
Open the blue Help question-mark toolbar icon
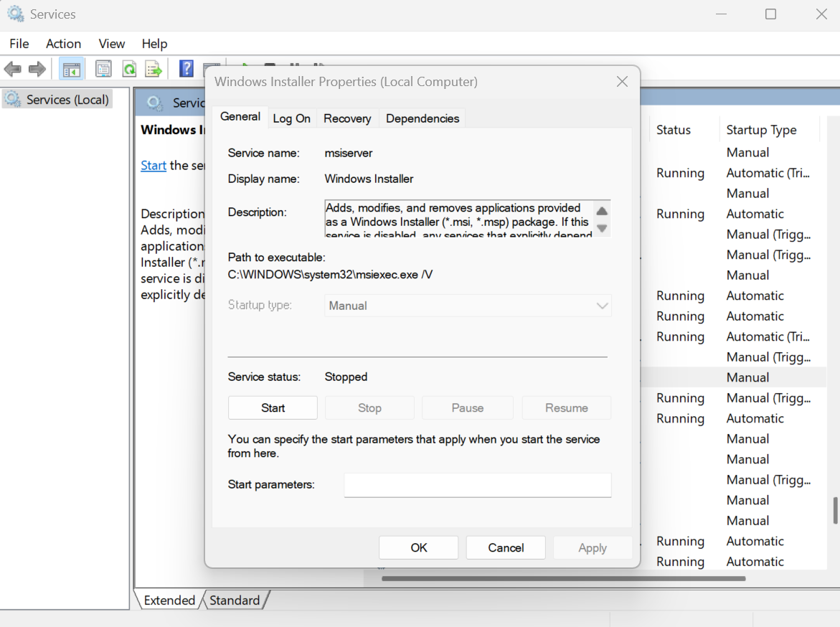tap(186, 69)
